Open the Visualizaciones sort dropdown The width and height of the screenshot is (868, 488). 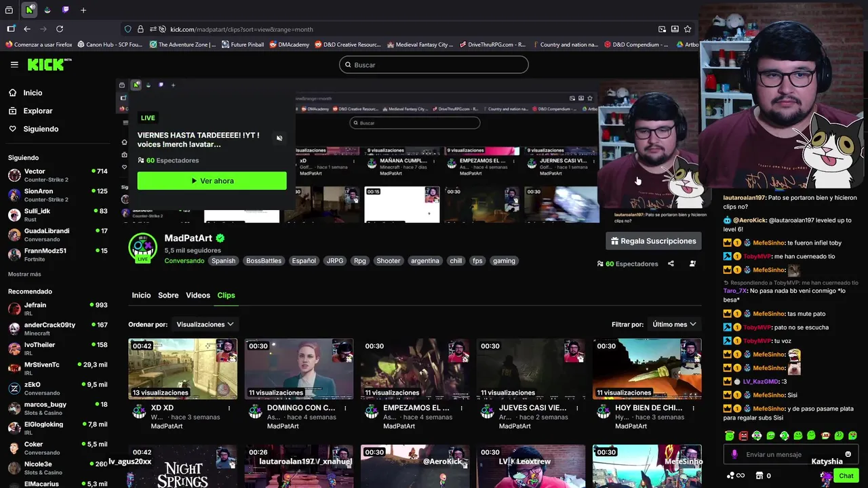click(x=205, y=325)
